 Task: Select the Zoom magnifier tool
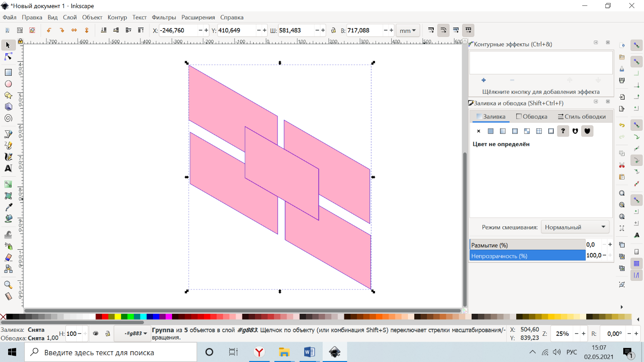coord(8,285)
